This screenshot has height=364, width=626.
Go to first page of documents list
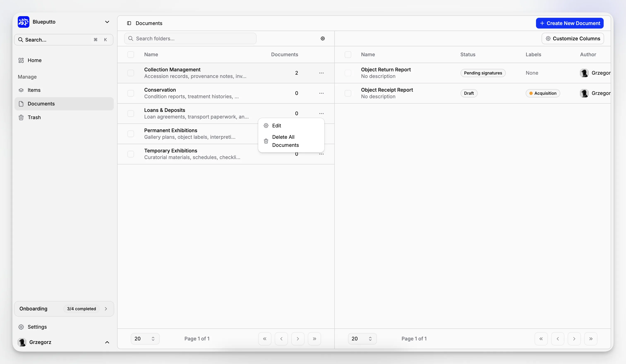(x=541, y=339)
